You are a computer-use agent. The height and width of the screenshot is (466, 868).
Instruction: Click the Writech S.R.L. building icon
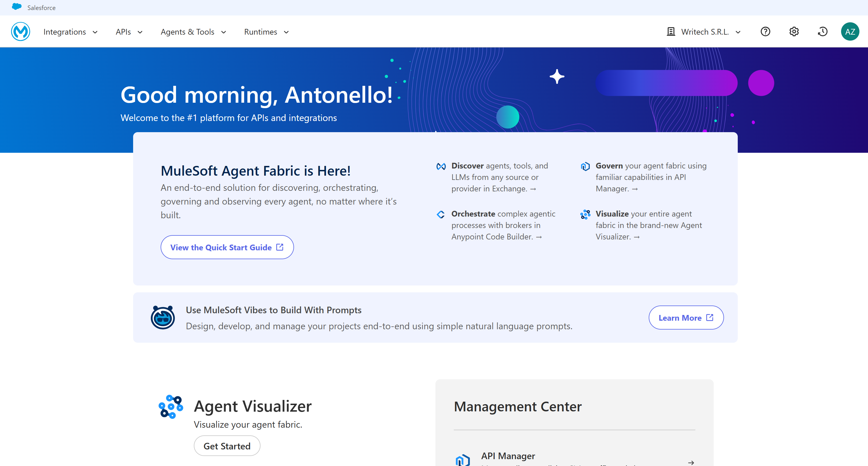point(671,32)
